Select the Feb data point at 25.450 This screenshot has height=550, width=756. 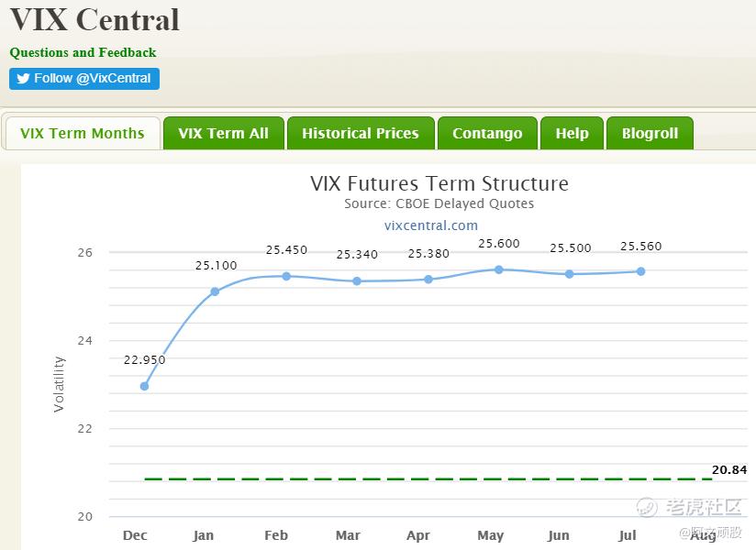click(286, 276)
